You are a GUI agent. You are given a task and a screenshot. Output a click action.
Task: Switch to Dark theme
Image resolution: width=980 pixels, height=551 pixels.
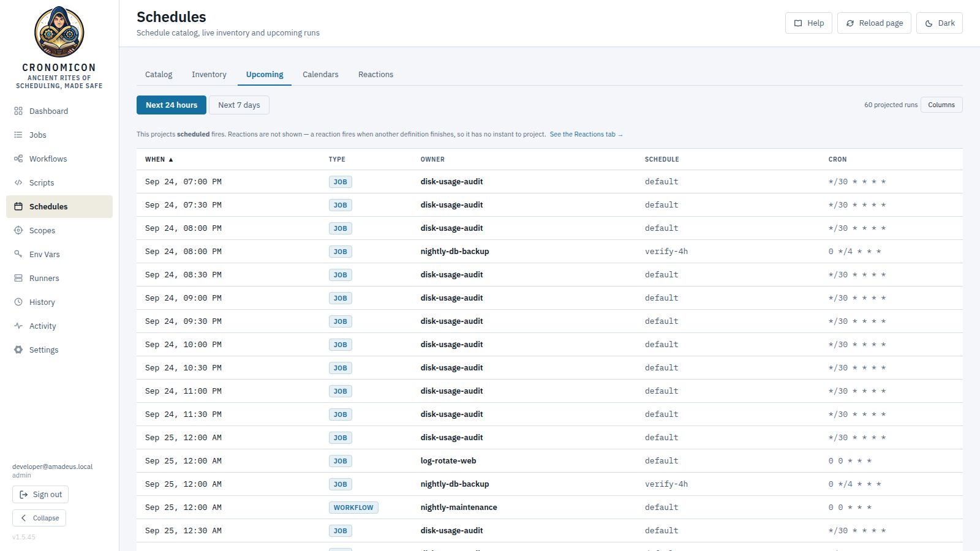940,23
